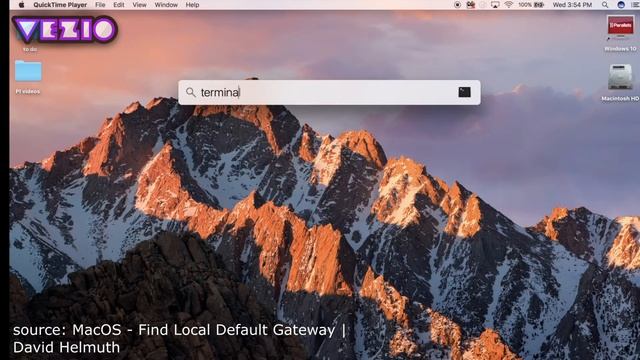Screen dimensions: 640x360
Task: Click the Siri icon in menu bar
Action: [621, 5]
